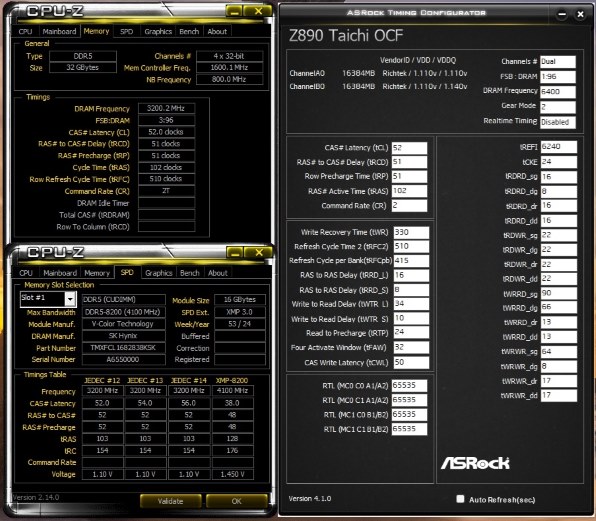Screen dimensions: 596x521
Task: Click the XMP voltage value 1.450 V
Action: [232, 474]
